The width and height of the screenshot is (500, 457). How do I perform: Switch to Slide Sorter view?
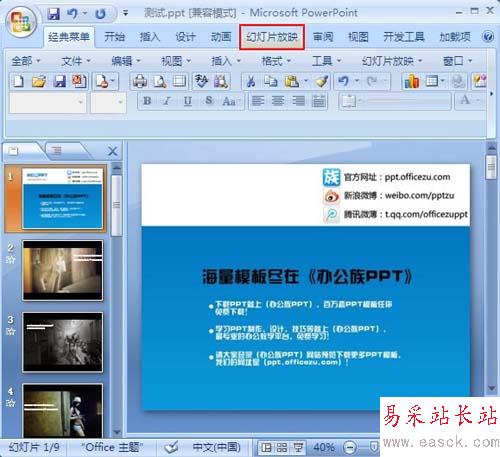pyautogui.click(x=282, y=447)
